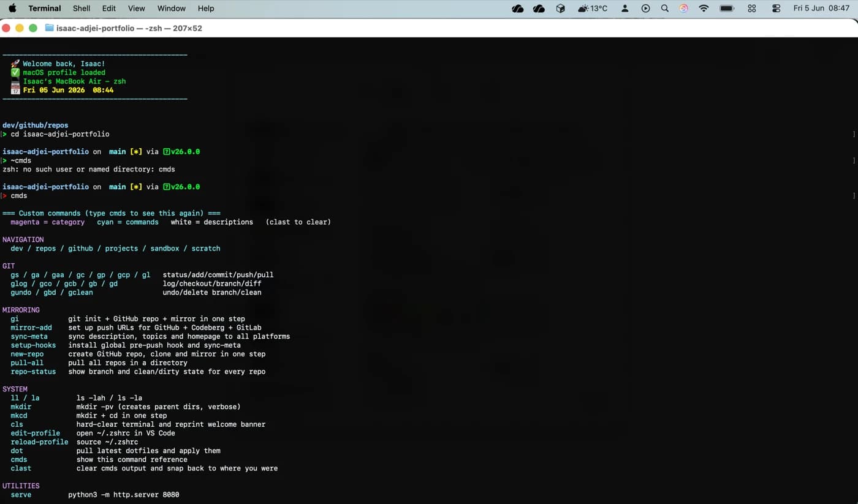Show battery status in the menu bar
858x504 pixels.
(727, 9)
